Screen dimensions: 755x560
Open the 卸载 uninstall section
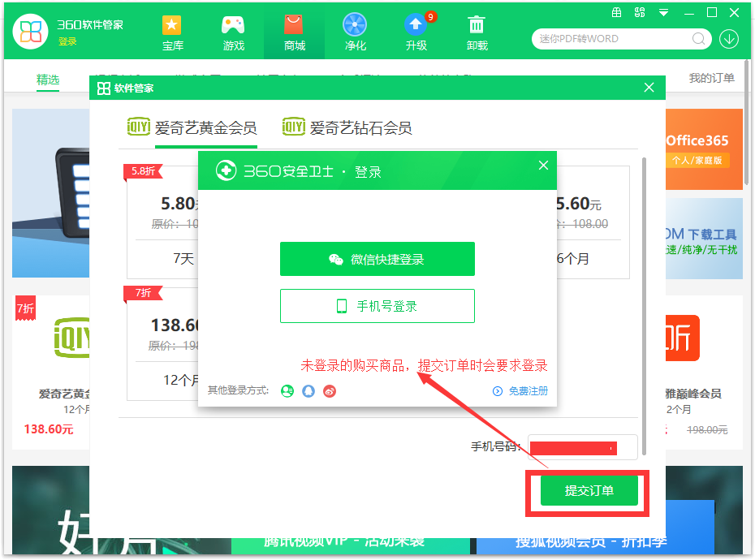tap(477, 34)
